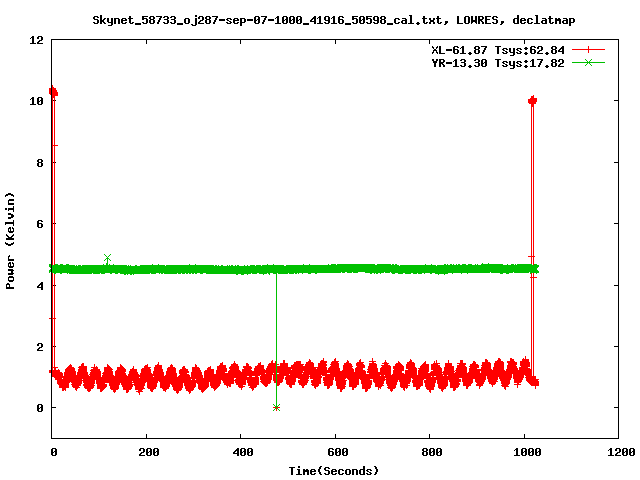Click the red legend line sample

(x=588, y=50)
